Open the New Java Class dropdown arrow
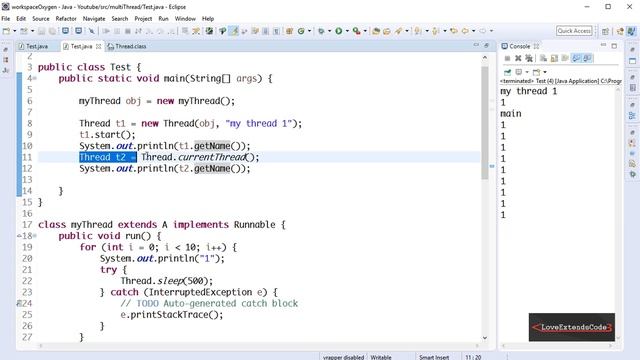Image resolution: width=640 pixels, height=360 pixels. pos(309,31)
